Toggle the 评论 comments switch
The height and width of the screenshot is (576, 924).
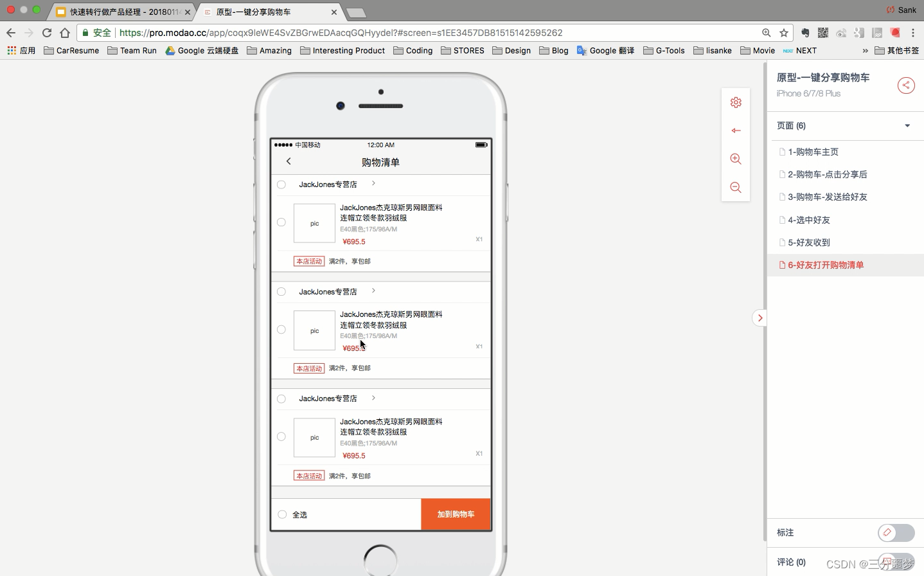pyautogui.click(x=896, y=561)
